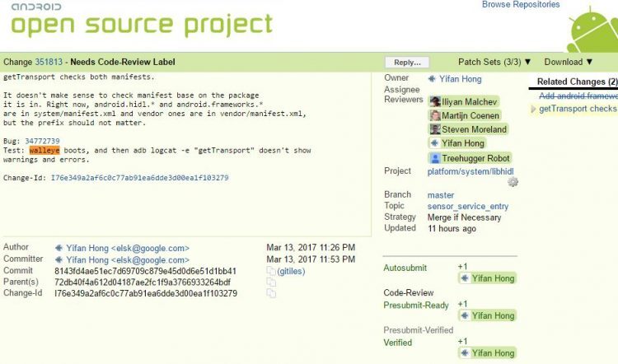The width and height of the screenshot is (618, 364).
Task: Open change number 351813 link
Action: point(50,62)
